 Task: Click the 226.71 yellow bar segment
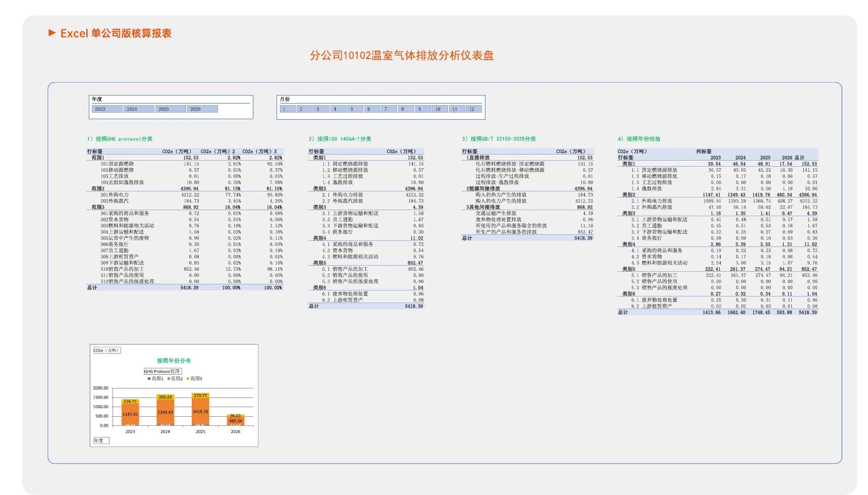[130, 402]
